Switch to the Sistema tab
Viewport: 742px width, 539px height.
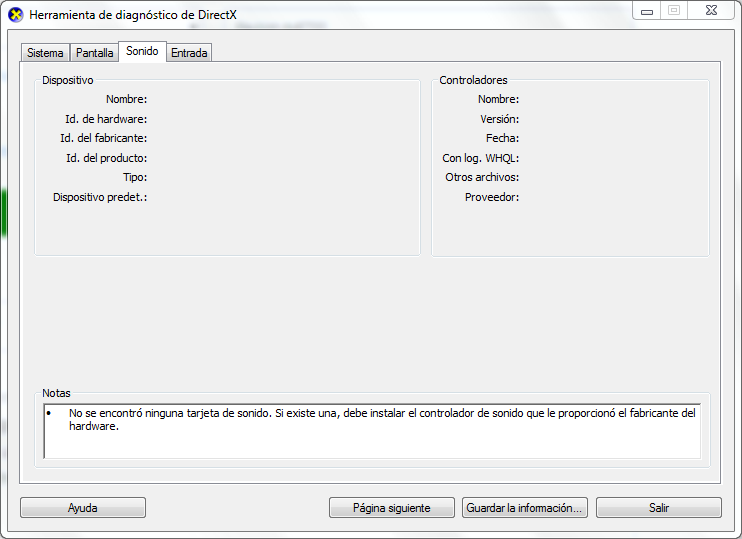[x=45, y=53]
